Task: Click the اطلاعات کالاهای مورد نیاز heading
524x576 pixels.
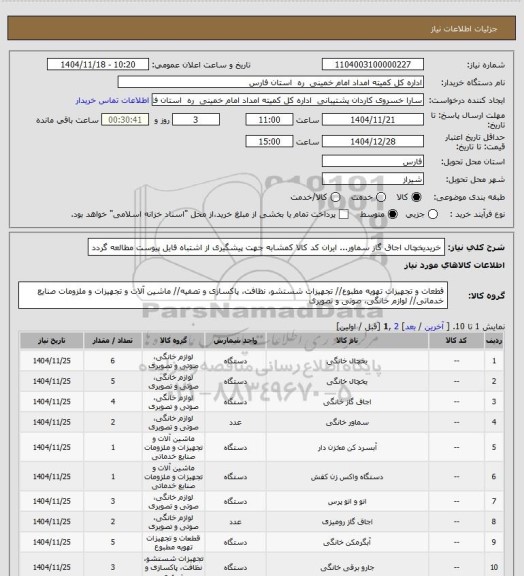Action: pos(455,265)
